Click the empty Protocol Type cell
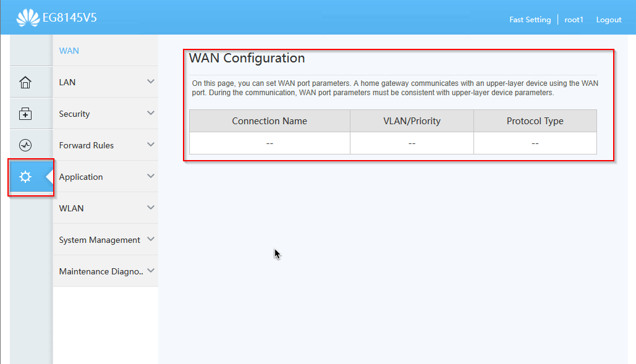 pyautogui.click(x=535, y=143)
